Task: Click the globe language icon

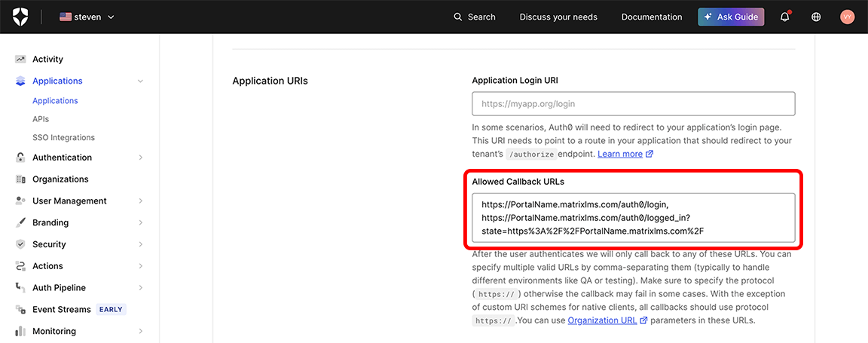Action: (815, 17)
